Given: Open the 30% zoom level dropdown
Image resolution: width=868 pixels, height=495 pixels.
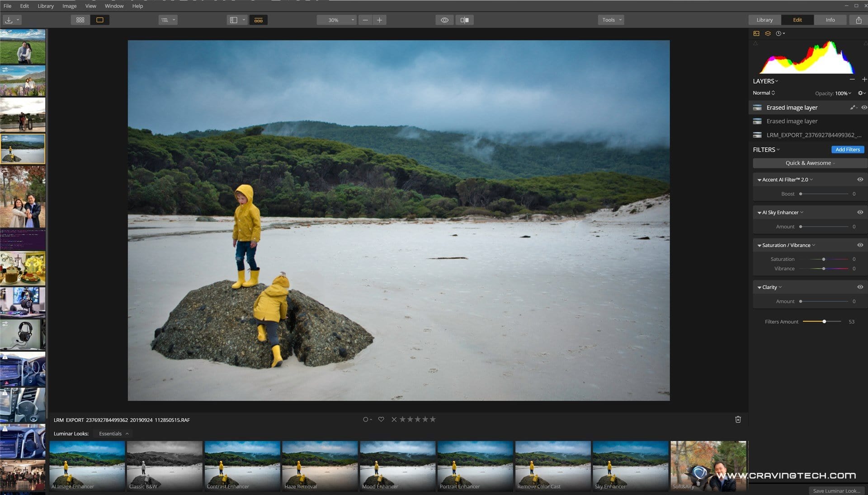Looking at the screenshot, I should click(x=336, y=20).
